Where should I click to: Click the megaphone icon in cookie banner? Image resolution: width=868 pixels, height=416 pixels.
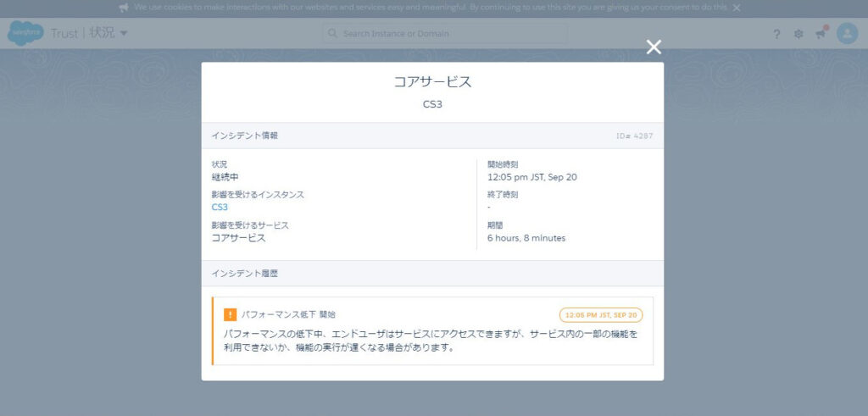(124, 8)
